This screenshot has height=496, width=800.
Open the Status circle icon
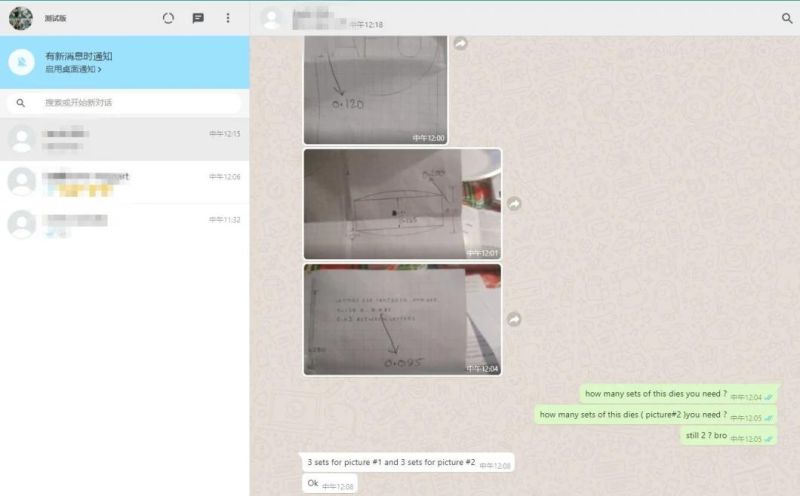pos(168,18)
